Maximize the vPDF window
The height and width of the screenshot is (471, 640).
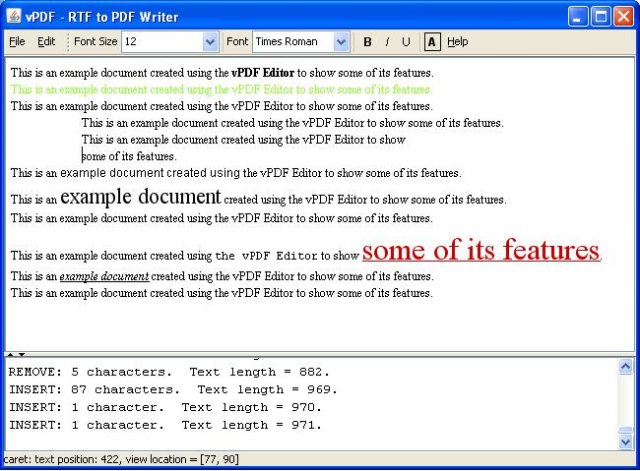[x=600, y=17]
